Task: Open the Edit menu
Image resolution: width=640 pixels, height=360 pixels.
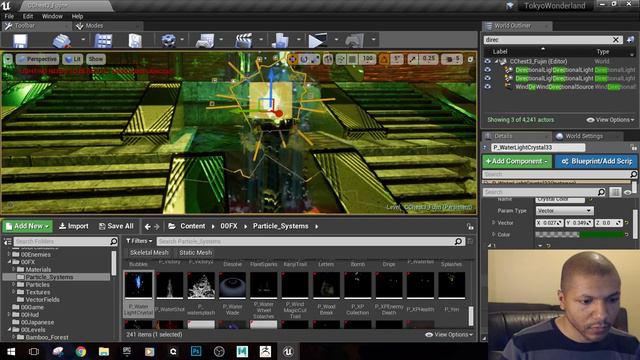Action: pos(28,16)
